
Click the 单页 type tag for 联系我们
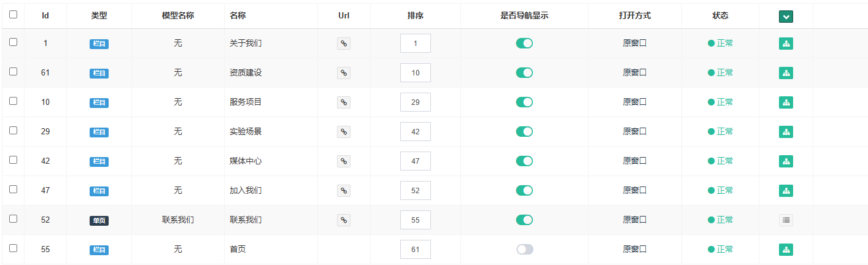[x=99, y=221]
